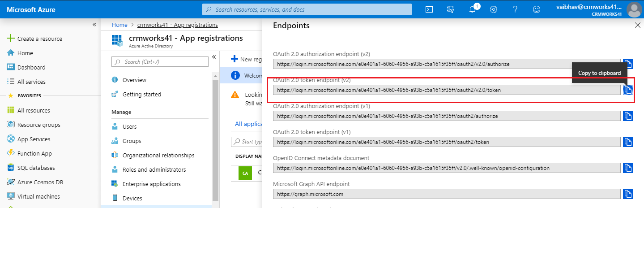
Task: Copy the OAuth 2.0 authorization endpoint (v2)
Action: point(628,64)
